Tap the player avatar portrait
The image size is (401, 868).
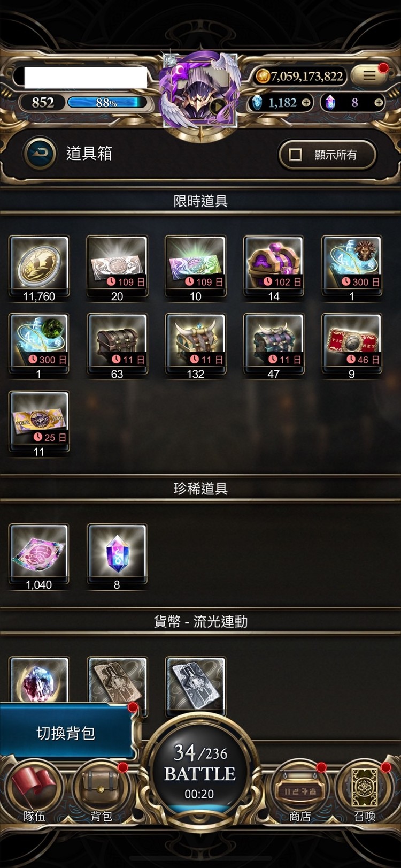200,91
